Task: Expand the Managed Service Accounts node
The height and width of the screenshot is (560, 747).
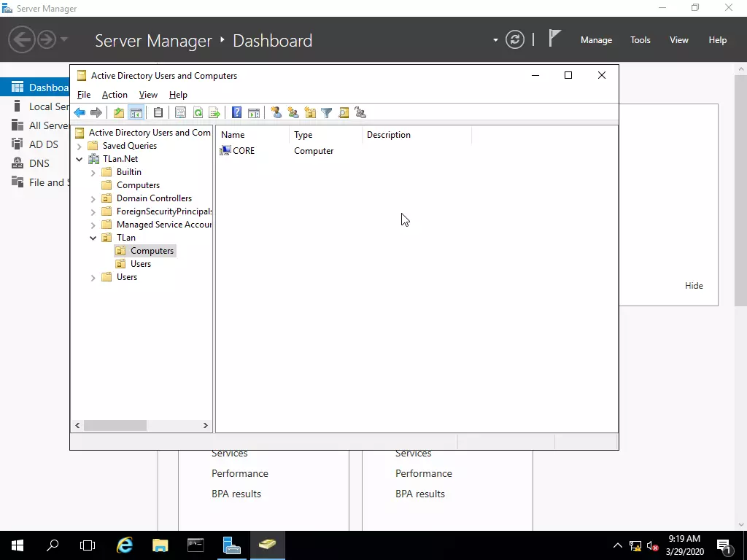Action: (93, 225)
